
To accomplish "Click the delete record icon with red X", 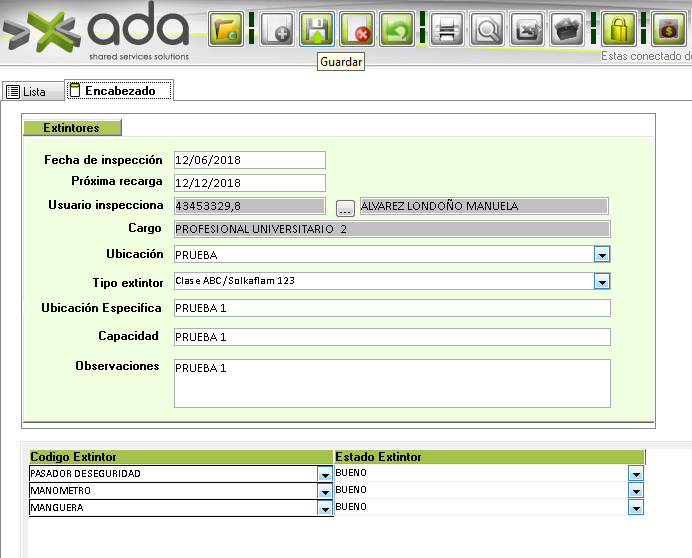I will (x=356, y=29).
